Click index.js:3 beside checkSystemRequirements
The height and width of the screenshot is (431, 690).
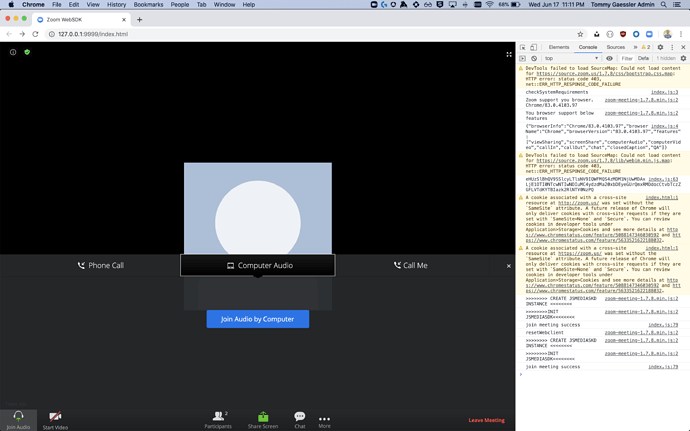(664, 92)
